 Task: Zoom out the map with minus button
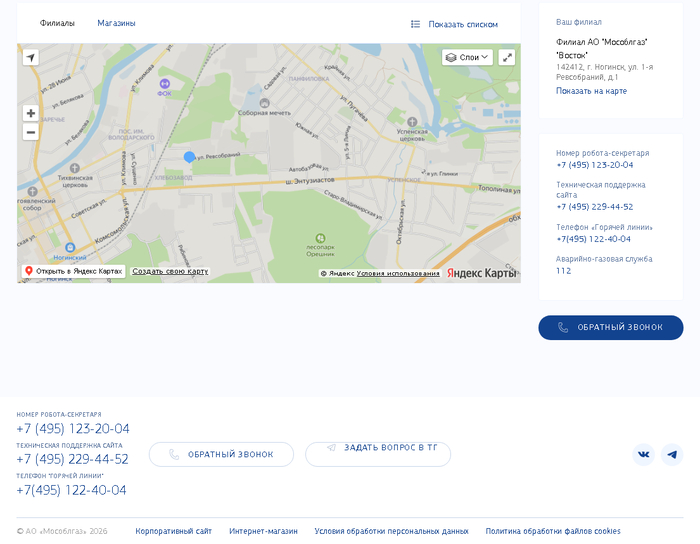(x=31, y=132)
